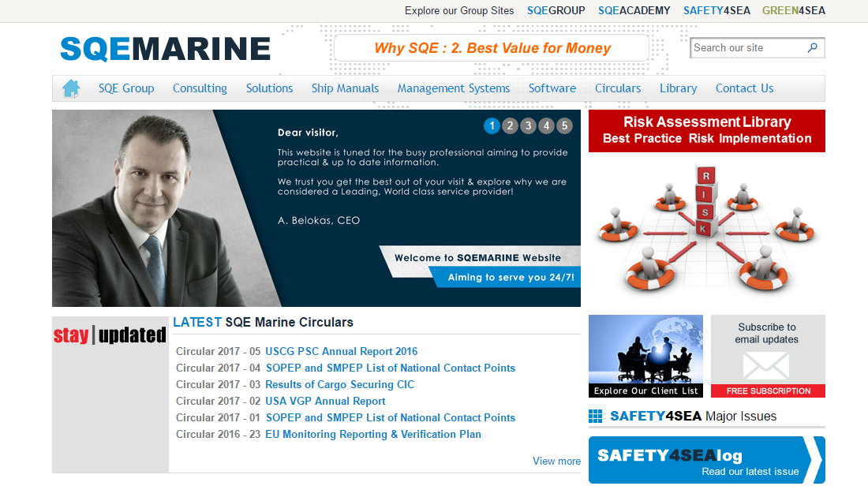
Task: Open the Ship Manuals menu
Action: pos(345,88)
